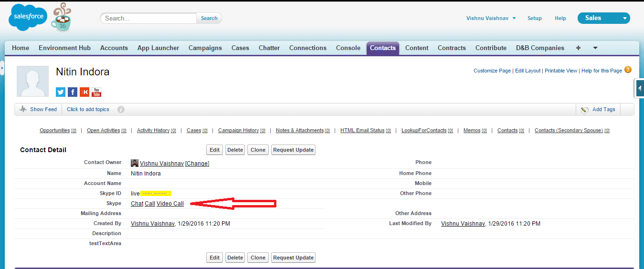Click the orange help question mark icon
The width and height of the screenshot is (644, 269).
coord(628,70)
